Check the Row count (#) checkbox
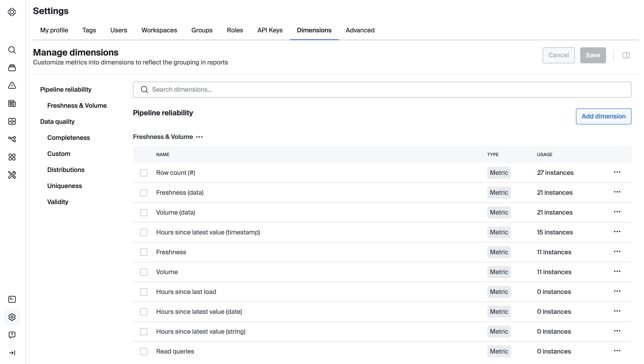Image resolution: width=644 pixels, height=364 pixels. (x=143, y=173)
